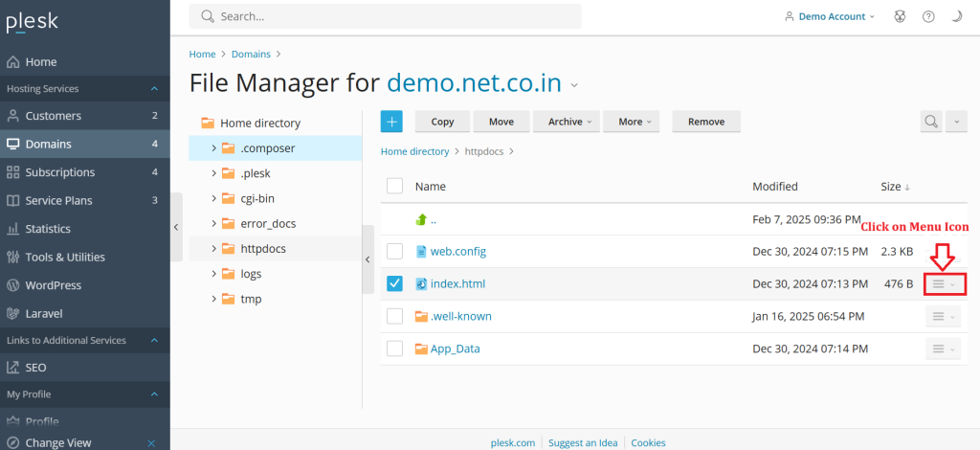
Task: Click the Laravel icon in sidebar
Action: click(13, 313)
